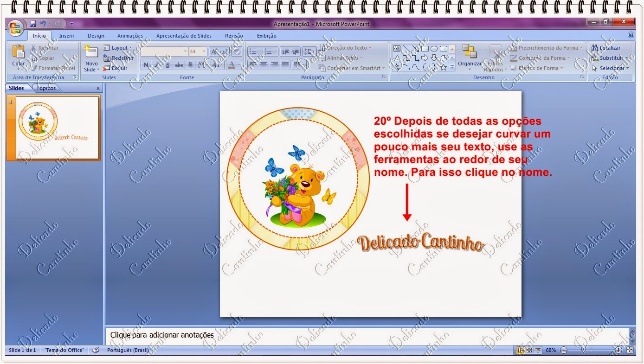Click Efeitos de Forma button
The image size is (644, 364).
click(x=537, y=68)
